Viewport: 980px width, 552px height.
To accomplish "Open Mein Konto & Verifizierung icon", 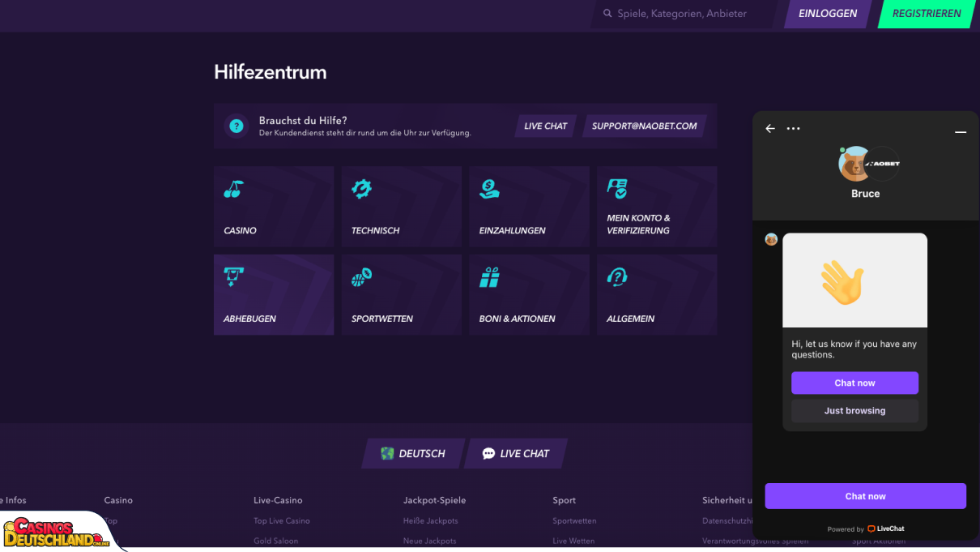I will coord(617,189).
